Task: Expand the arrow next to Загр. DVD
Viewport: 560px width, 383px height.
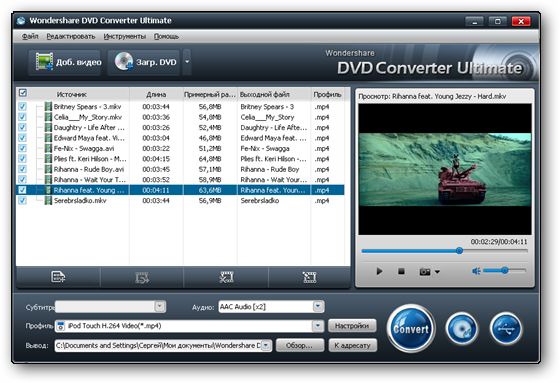Action: pos(187,62)
